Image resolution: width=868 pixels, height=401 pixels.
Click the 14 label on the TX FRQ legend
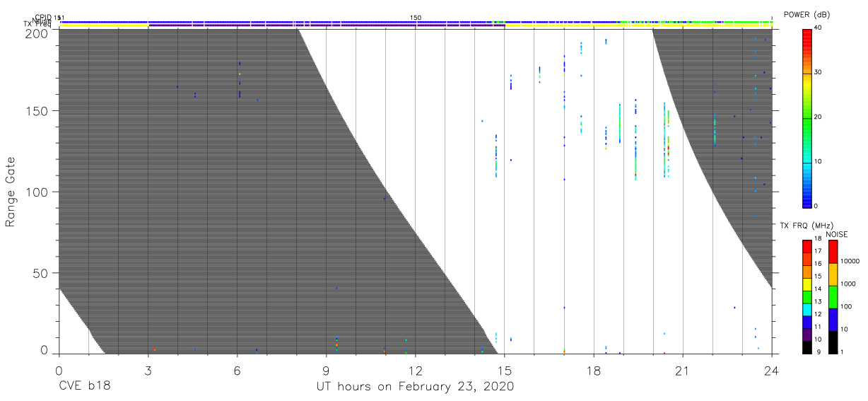click(819, 289)
